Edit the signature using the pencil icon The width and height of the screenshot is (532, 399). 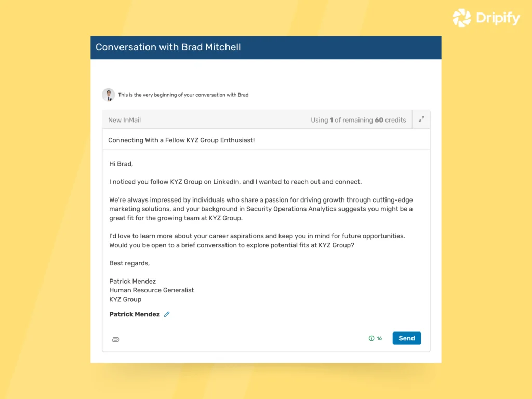tap(166, 314)
